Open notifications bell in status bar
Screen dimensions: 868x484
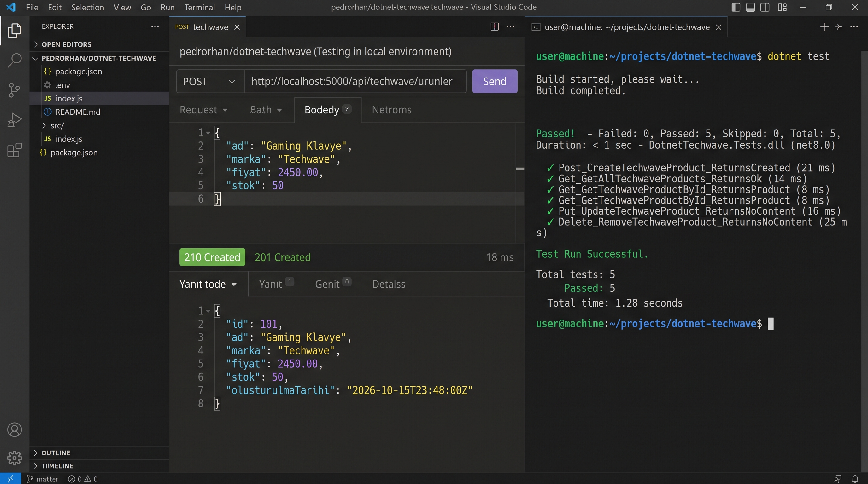855,479
